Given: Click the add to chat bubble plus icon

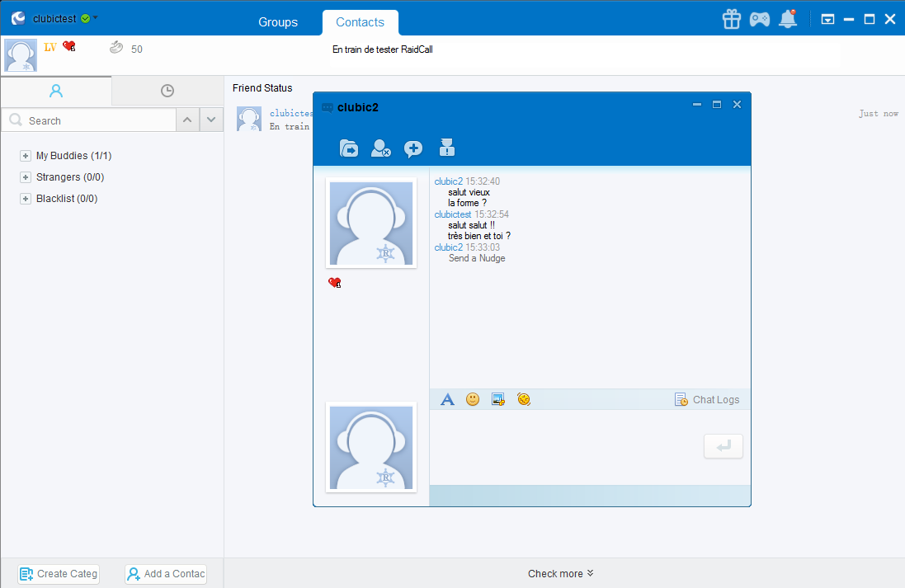Looking at the screenshot, I should pyautogui.click(x=413, y=149).
